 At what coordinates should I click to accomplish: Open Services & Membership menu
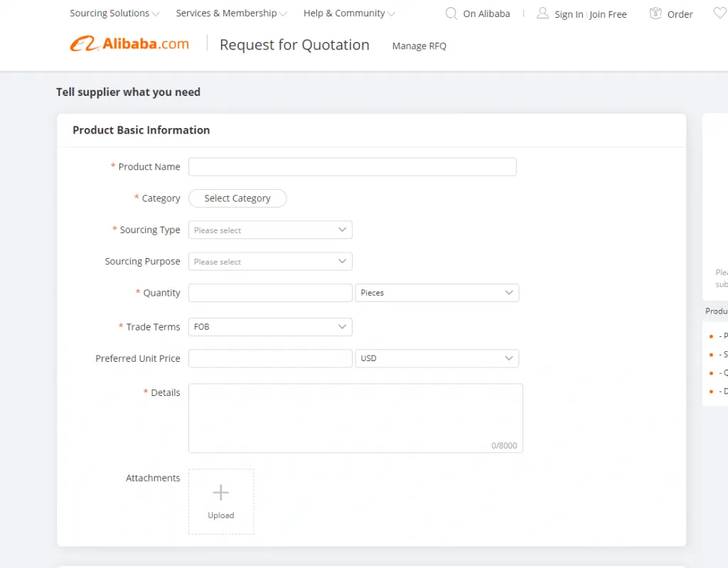(x=231, y=14)
